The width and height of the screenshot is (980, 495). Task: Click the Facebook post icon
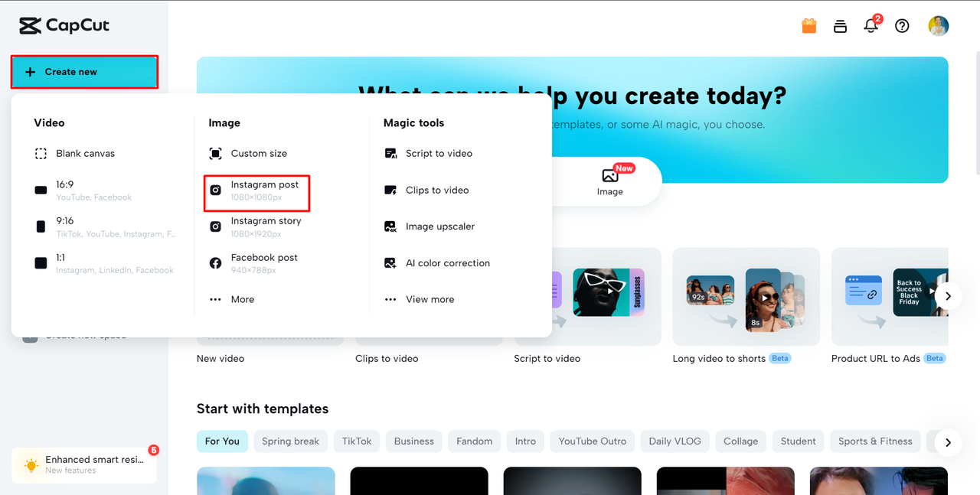click(216, 263)
